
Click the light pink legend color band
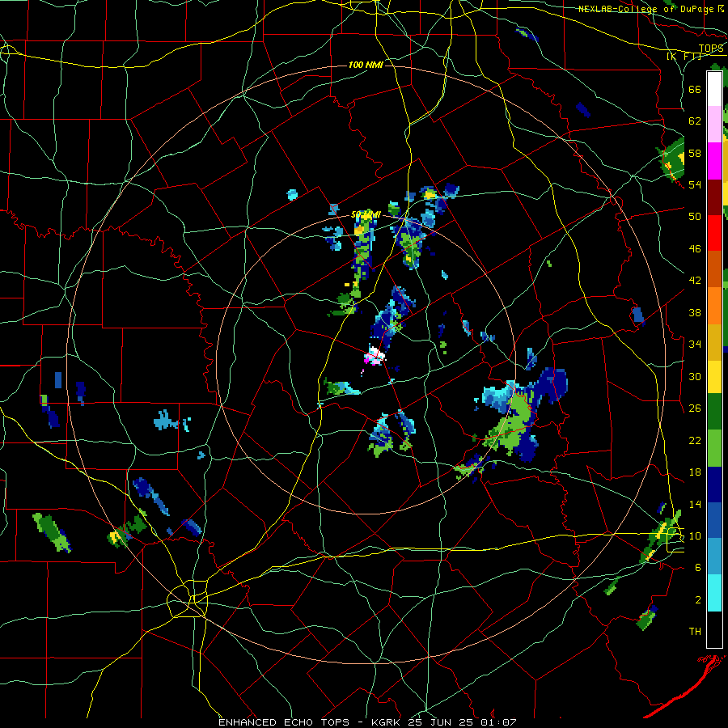(714, 124)
